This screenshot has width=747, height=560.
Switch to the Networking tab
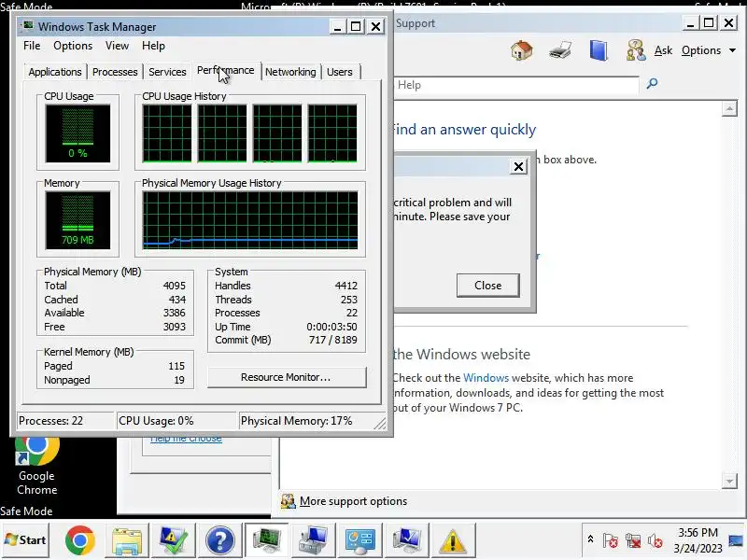click(290, 72)
